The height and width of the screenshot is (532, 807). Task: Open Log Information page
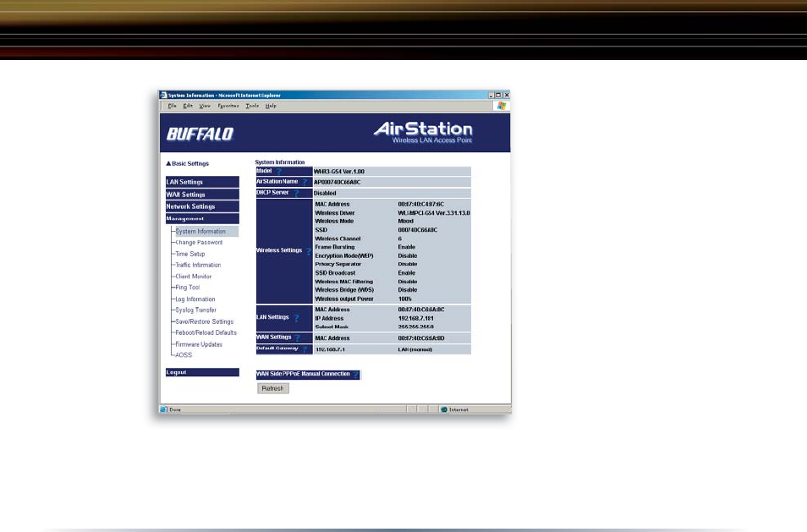(x=195, y=299)
